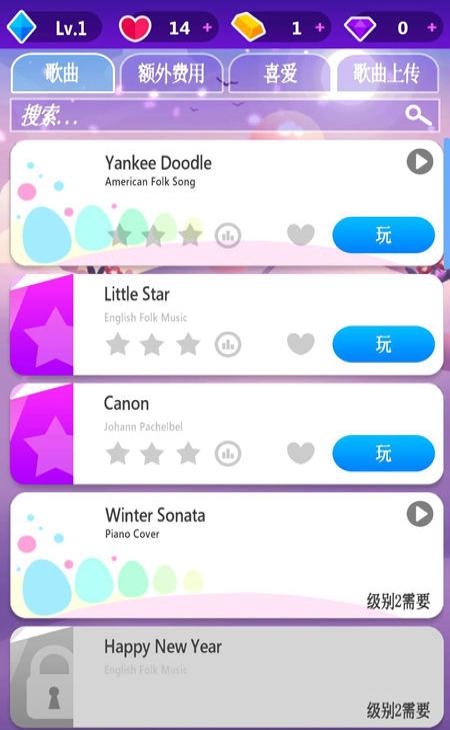Image resolution: width=450 pixels, height=730 pixels.
Task: Play the Yankee Doodle song
Action: point(383,235)
